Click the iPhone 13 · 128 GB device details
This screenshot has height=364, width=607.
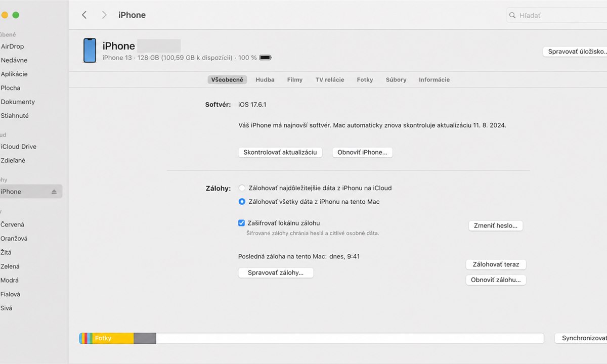click(x=180, y=58)
